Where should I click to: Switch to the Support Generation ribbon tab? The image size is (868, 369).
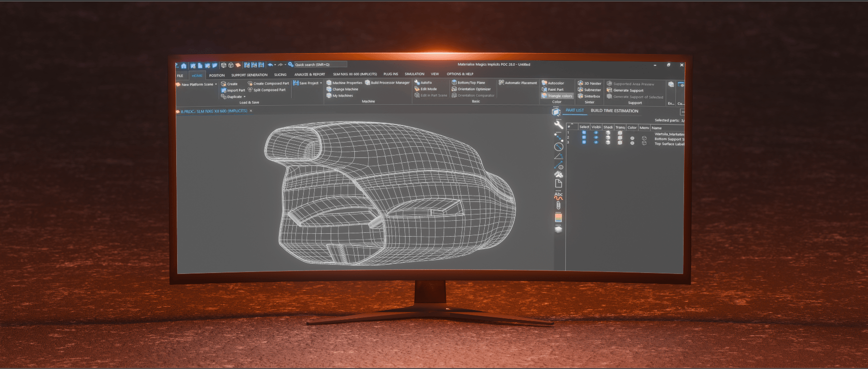pos(249,75)
